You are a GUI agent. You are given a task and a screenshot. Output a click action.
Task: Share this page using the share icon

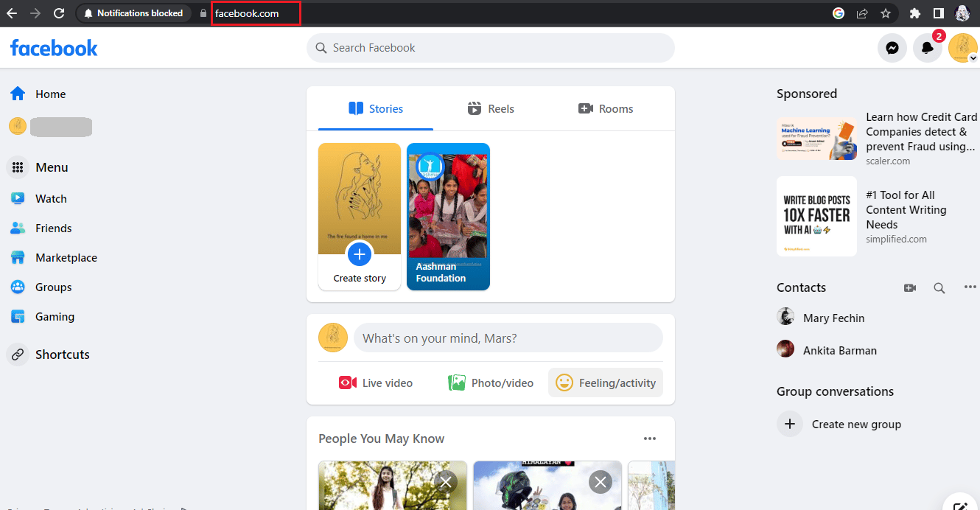click(x=862, y=13)
